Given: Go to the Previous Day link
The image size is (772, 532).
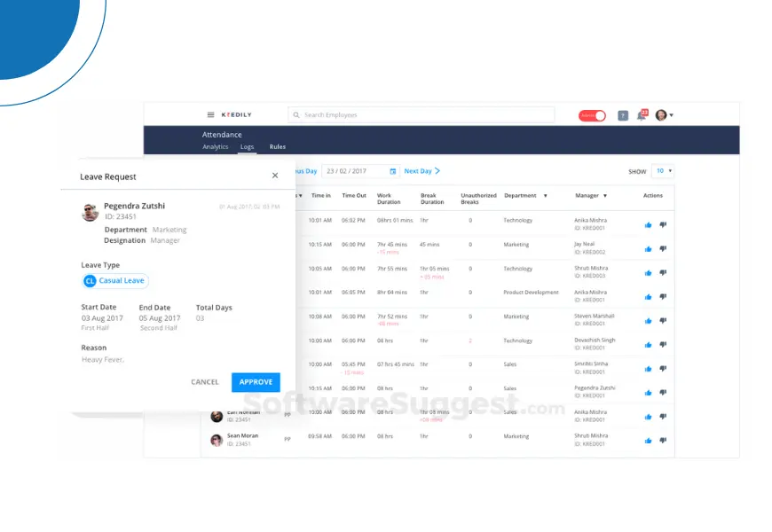Looking at the screenshot, I should coord(306,171).
